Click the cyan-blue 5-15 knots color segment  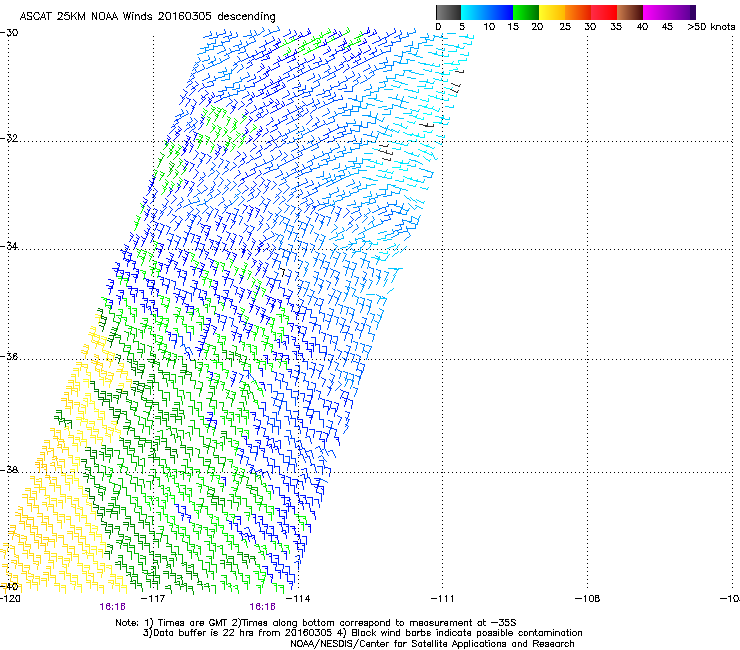pyautogui.click(x=487, y=12)
